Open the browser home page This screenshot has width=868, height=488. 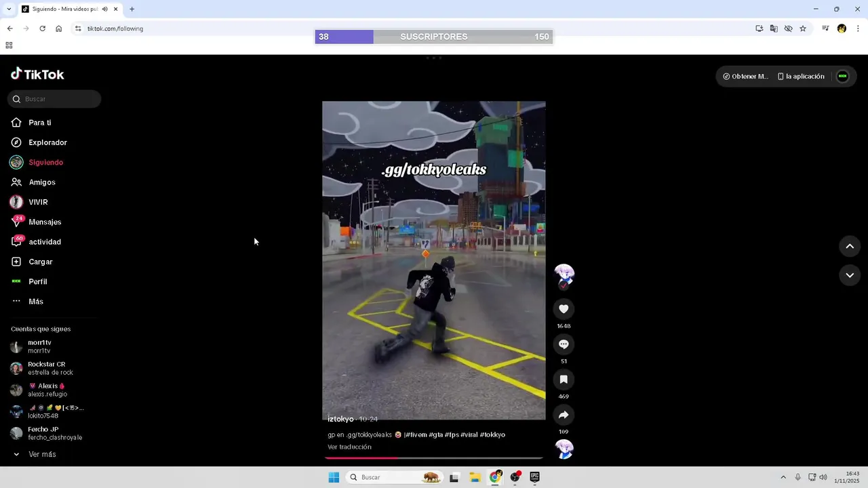point(58,28)
